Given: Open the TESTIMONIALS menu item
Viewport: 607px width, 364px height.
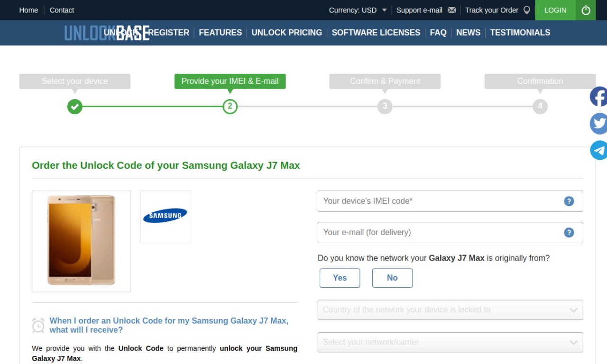Looking at the screenshot, I should [520, 33].
